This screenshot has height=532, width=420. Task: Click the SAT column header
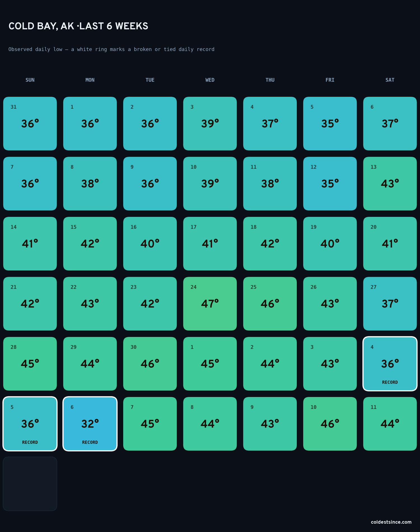point(390,80)
